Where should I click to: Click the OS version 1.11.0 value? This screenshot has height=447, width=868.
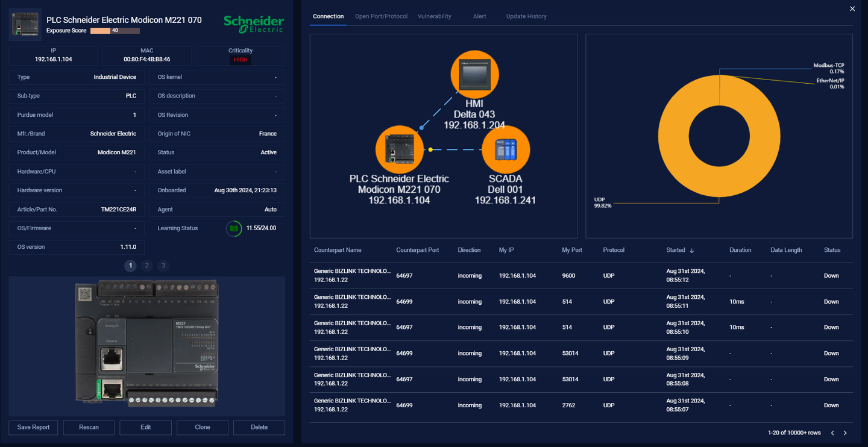point(128,247)
